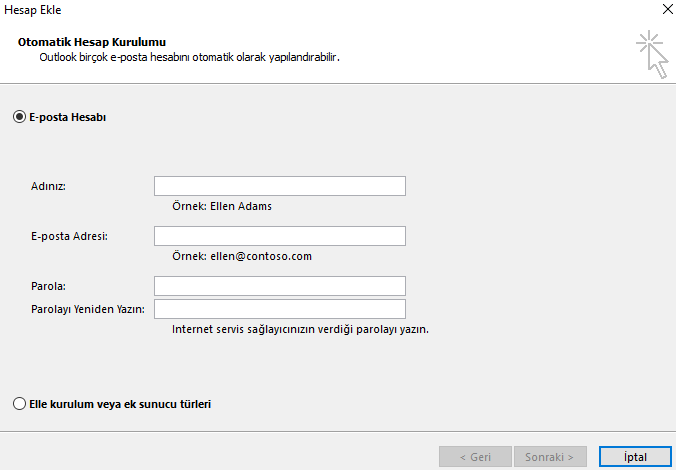
Task: Click the Parolayı Yeniden Yazın label
Action: 88,309
